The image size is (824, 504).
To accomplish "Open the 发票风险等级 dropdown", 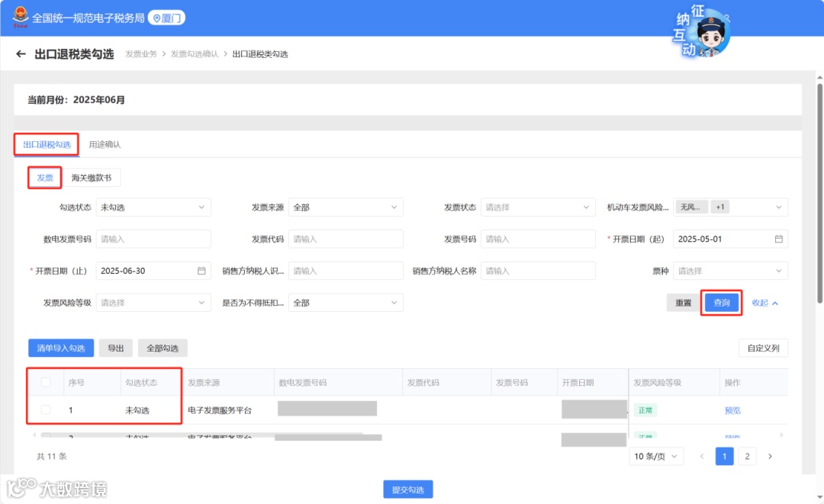I will pos(153,303).
